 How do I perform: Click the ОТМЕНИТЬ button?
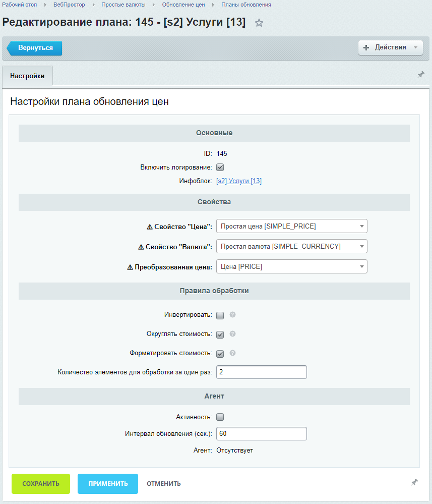[164, 483]
